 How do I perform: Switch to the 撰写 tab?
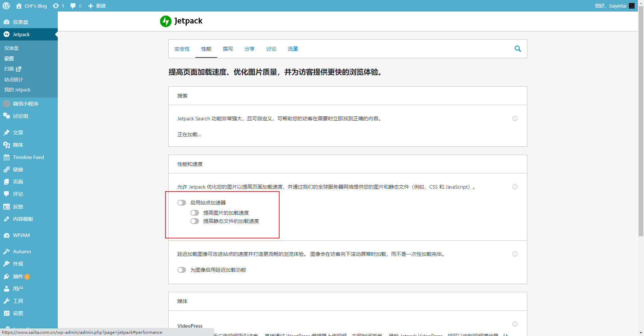click(228, 49)
